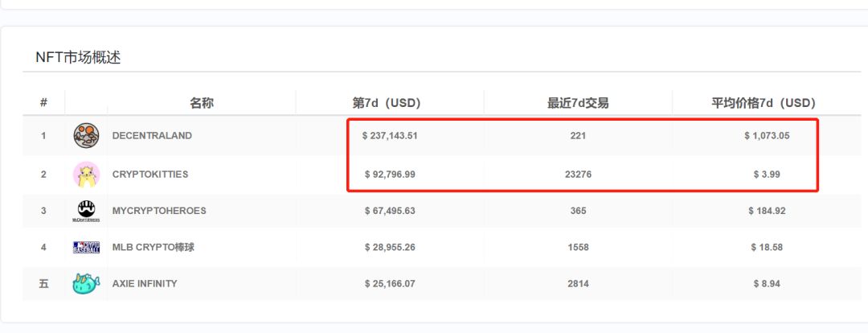Viewport: 868px width, 333px height.
Task: Click the $ 184.92 average price cell
Action: (767, 211)
